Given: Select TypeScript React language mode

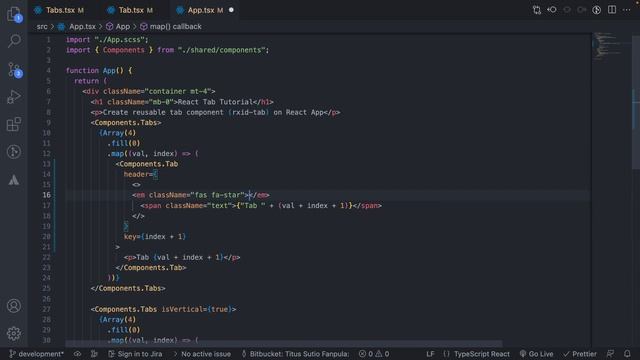Looking at the screenshot, I should tap(476, 354).
